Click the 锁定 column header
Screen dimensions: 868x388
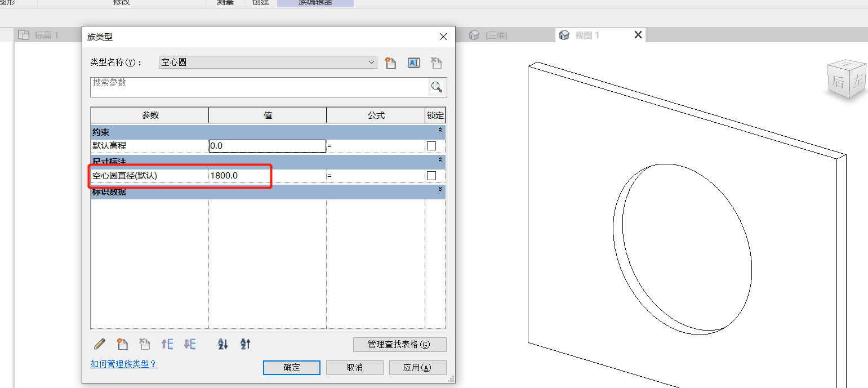(x=435, y=115)
